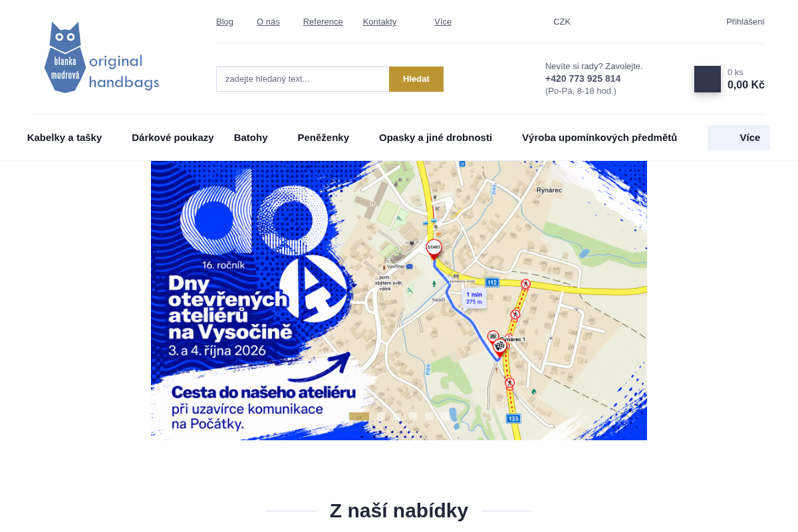This screenshot has height=532, width=798.
Task: Click the "Nevíte si rady? Zavolejte." text
Action: coord(594,66)
